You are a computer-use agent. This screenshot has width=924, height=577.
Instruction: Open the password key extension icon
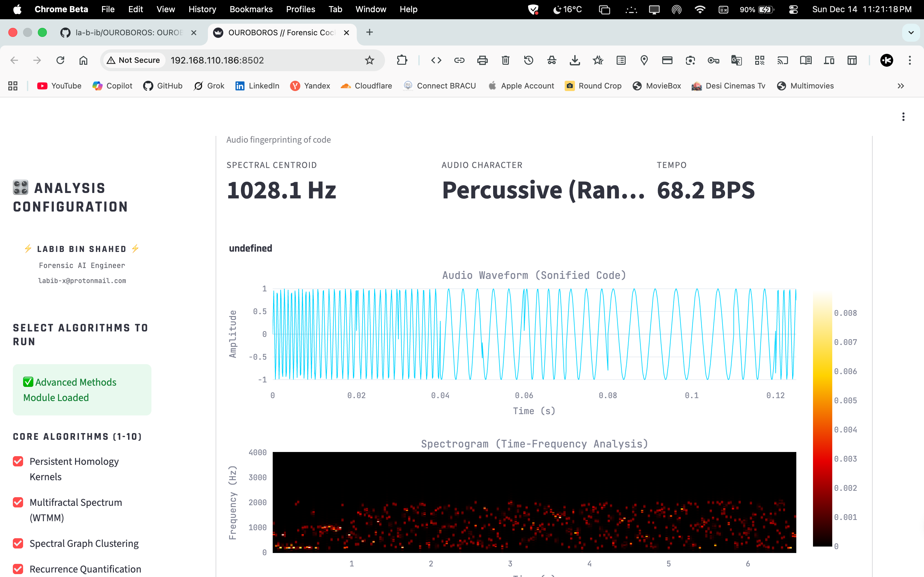[713, 60]
